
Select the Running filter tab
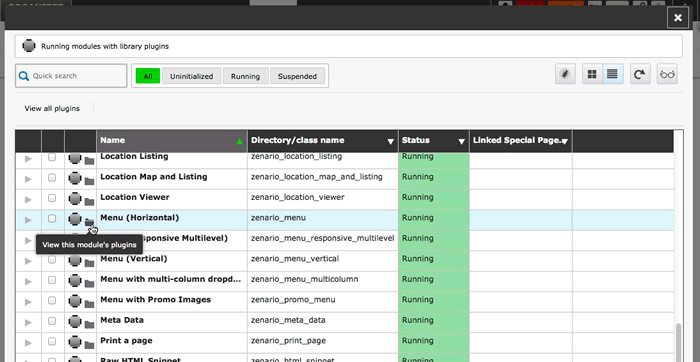click(246, 76)
